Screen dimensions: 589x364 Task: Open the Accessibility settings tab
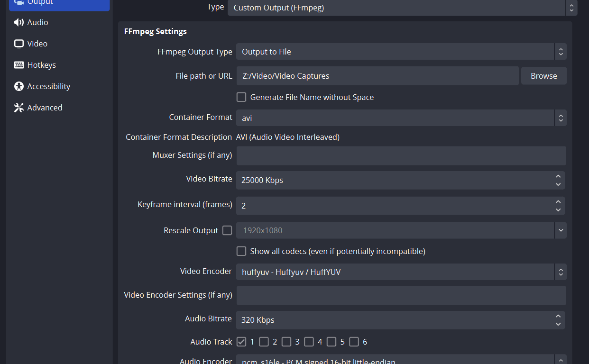48,86
